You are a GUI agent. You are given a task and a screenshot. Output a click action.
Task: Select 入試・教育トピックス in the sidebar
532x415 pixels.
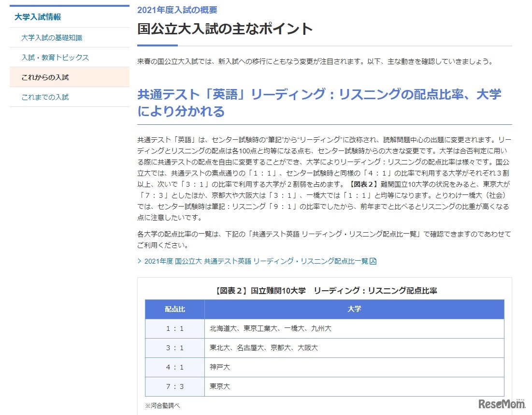54,57
